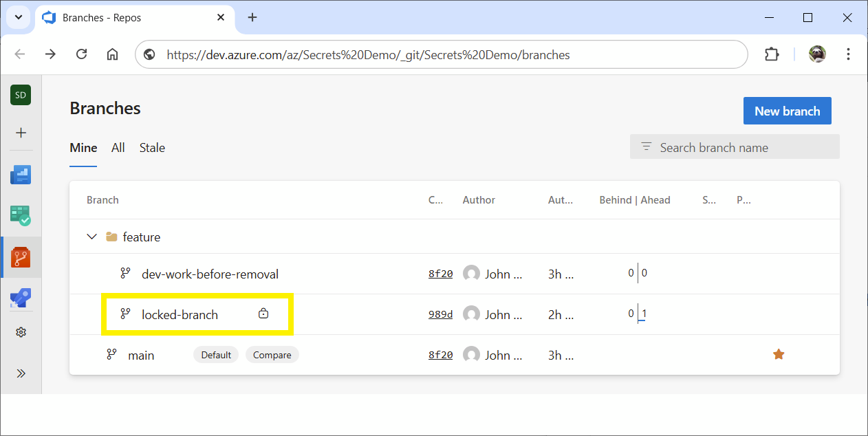Open browser three-dot menu
Viewport: 868px width, 436px height.
[848, 54]
